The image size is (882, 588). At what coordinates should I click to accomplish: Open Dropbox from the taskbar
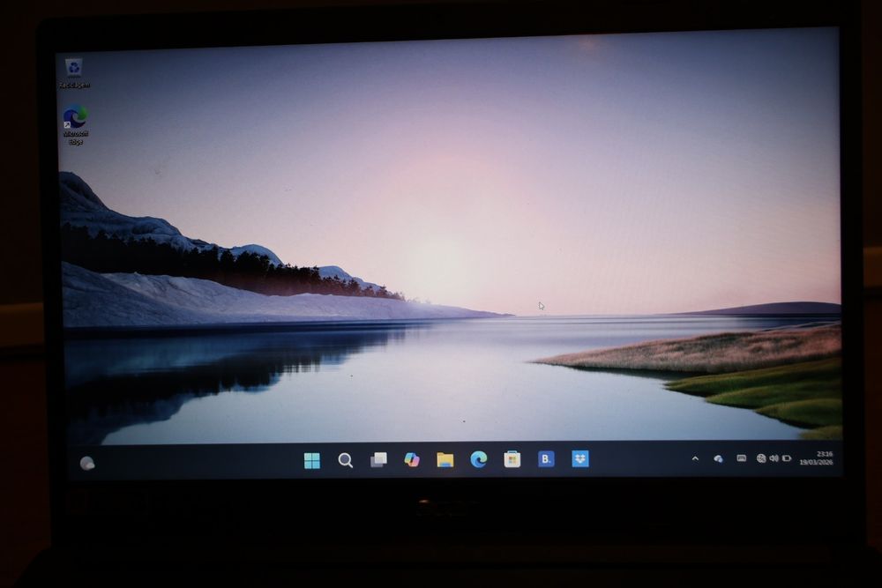[580, 458]
